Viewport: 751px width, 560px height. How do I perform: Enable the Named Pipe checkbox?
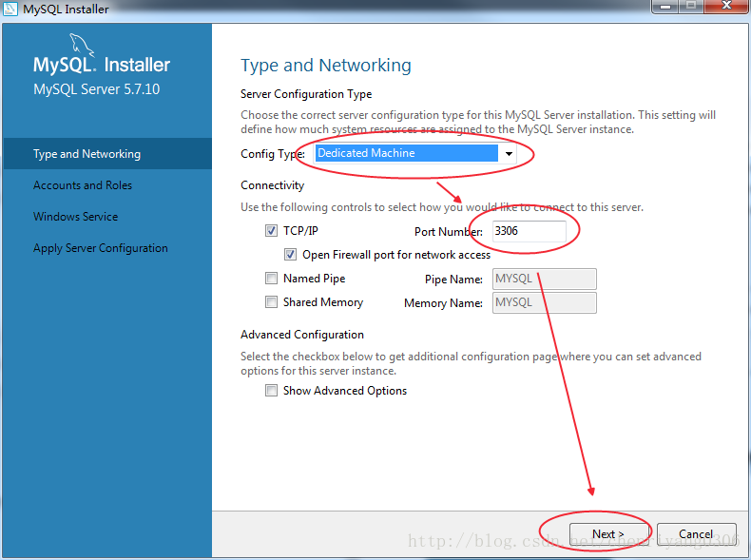(271, 279)
